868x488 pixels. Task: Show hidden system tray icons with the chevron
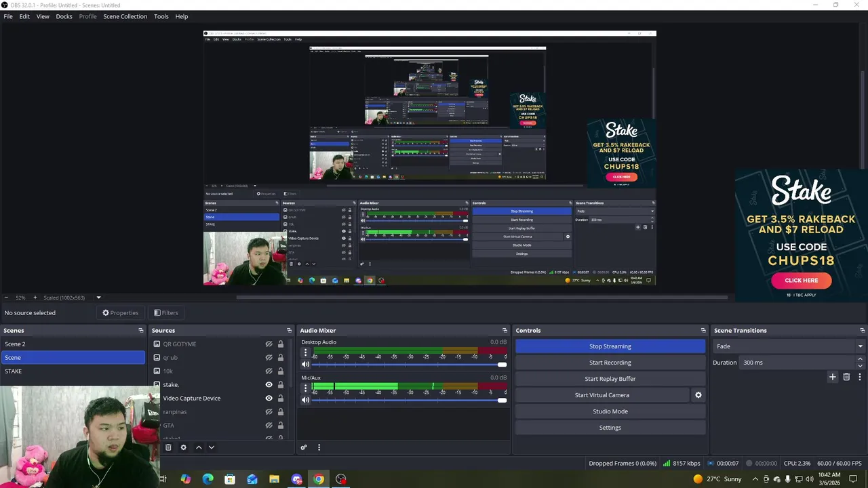755,479
